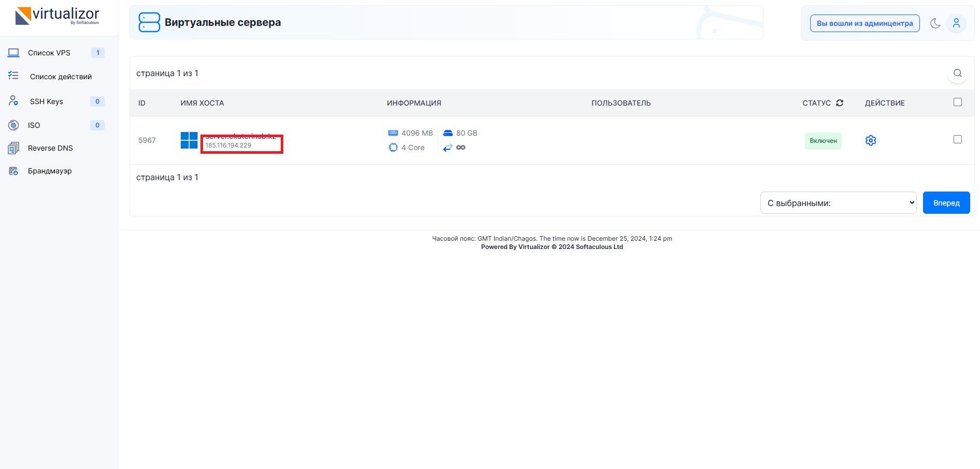
Task: Open the 'Брандмауэр' firewall section
Action: (50, 171)
